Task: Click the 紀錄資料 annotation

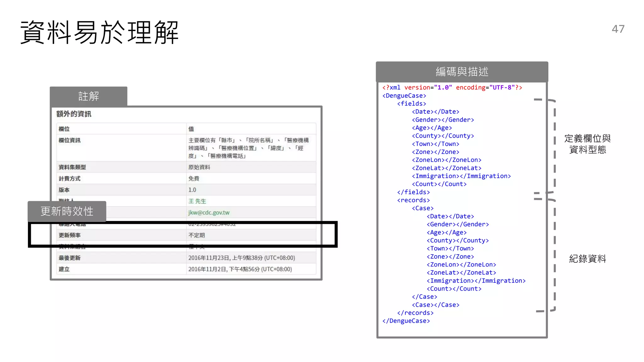Action: pyautogui.click(x=587, y=259)
